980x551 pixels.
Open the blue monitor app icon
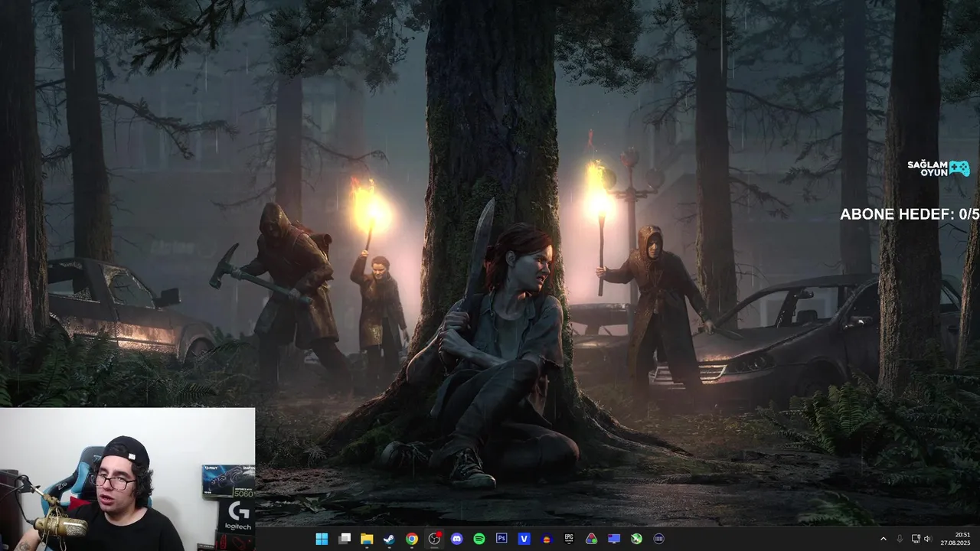click(614, 539)
